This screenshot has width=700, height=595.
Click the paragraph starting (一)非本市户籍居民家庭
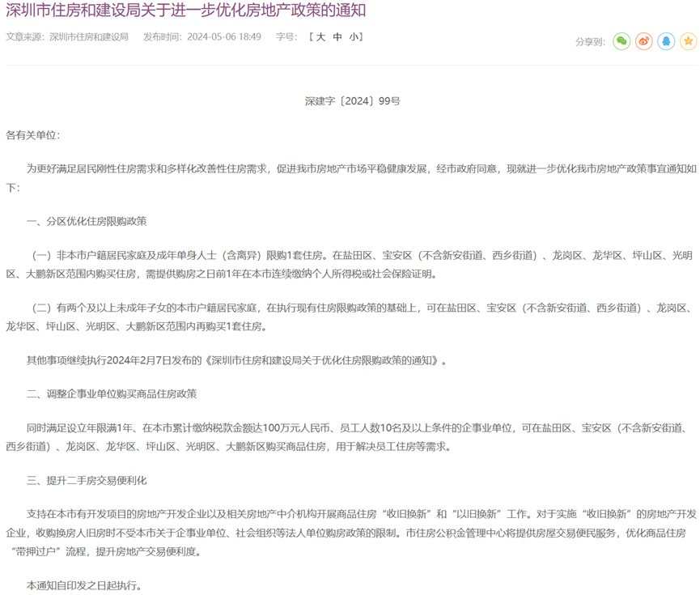tap(350, 265)
